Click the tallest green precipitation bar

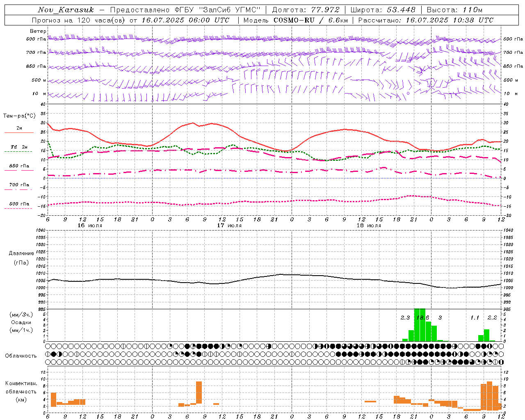[x=420, y=325]
